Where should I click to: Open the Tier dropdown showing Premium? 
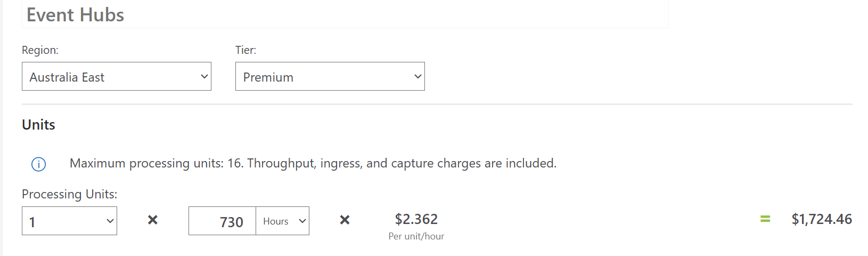330,76
